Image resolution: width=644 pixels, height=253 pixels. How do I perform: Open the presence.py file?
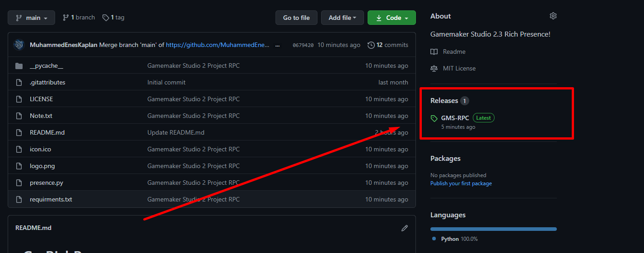[x=47, y=183]
